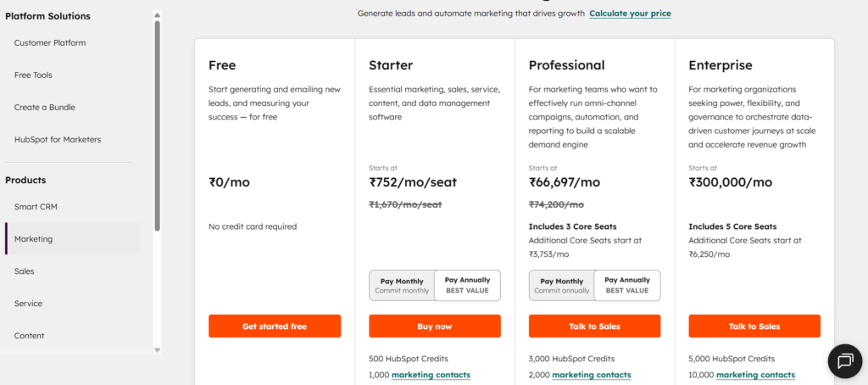868x385 pixels.
Task: Select Pay Monthly in Starter plan
Action: pos(402,285)
